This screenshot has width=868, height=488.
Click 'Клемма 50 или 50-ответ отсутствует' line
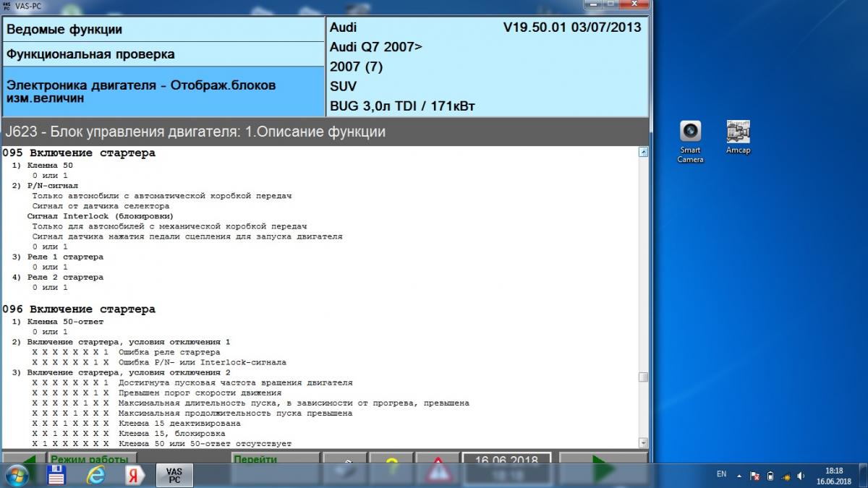[205, 443]
